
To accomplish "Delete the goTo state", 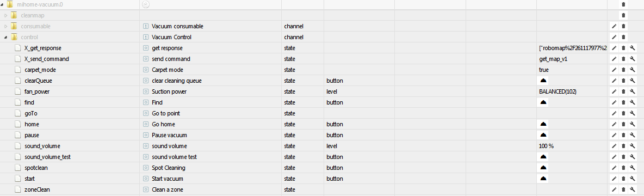I will pos(623,113).
